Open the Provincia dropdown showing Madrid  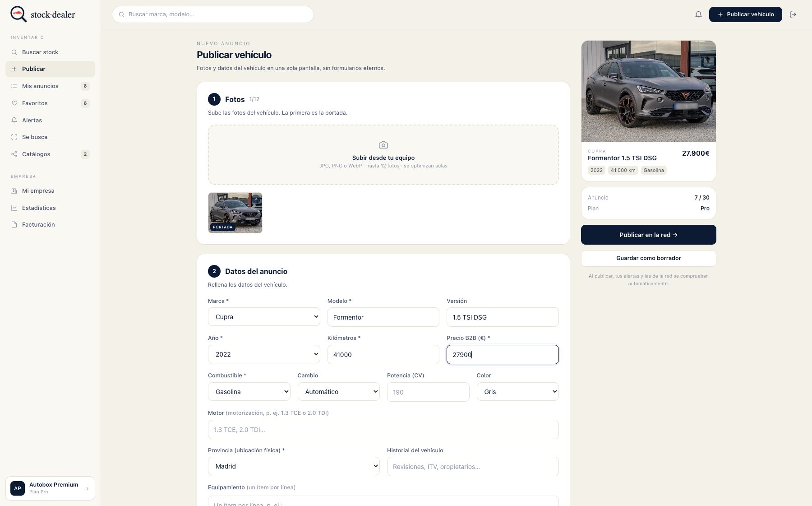click(294, 466)
